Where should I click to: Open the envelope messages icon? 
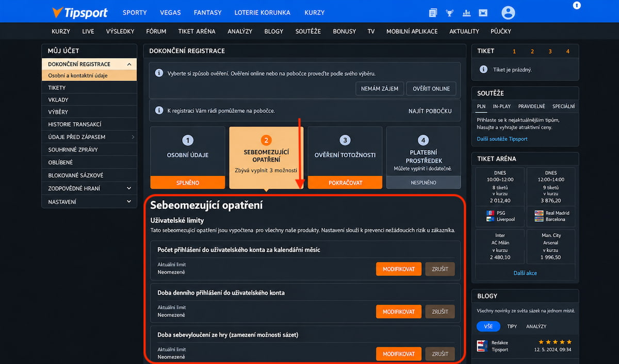tap(483, 13)
